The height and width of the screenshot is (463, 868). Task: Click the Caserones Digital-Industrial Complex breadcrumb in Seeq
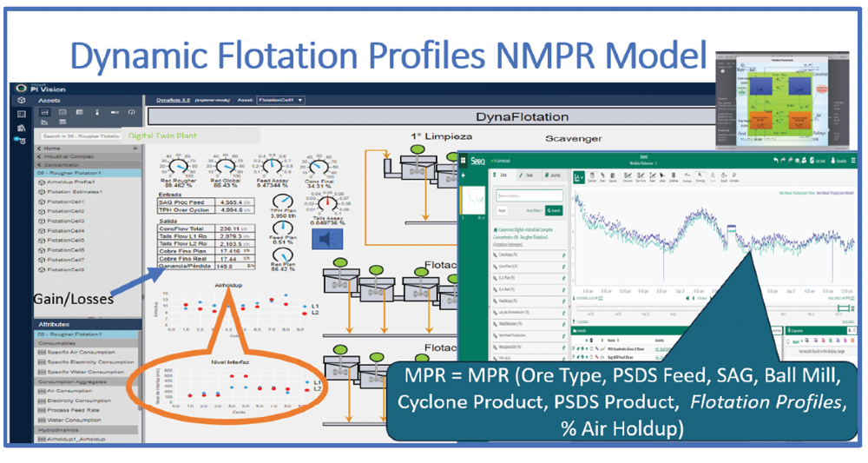coord(523,230)
